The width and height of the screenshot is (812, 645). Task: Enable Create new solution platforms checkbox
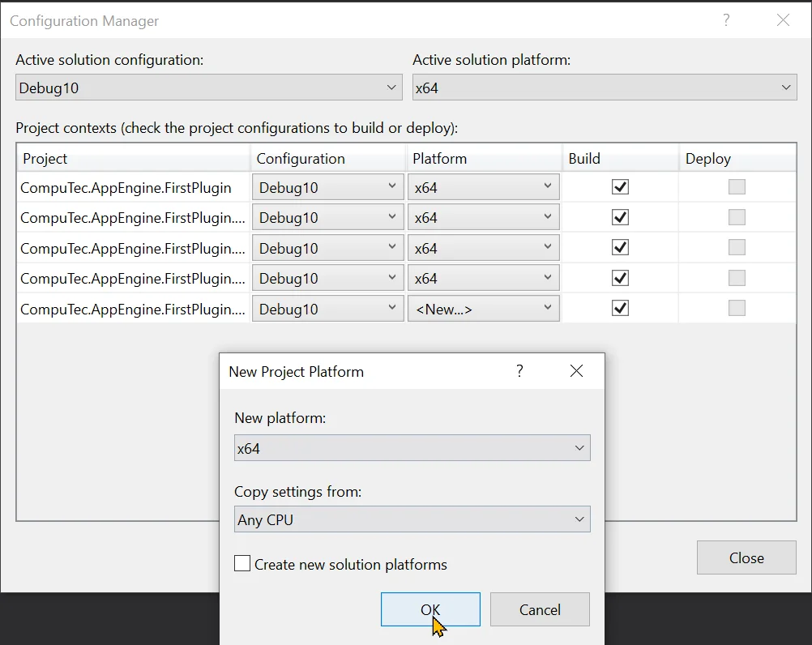[x=242, y=564]
